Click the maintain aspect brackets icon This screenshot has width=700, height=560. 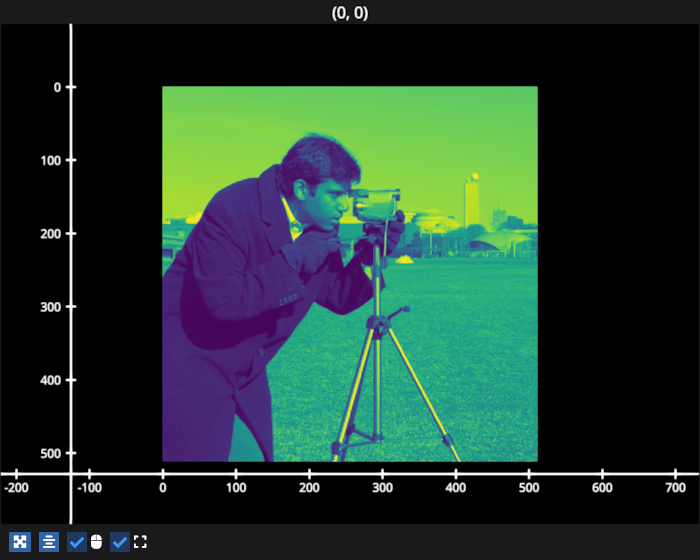point(140,542)
